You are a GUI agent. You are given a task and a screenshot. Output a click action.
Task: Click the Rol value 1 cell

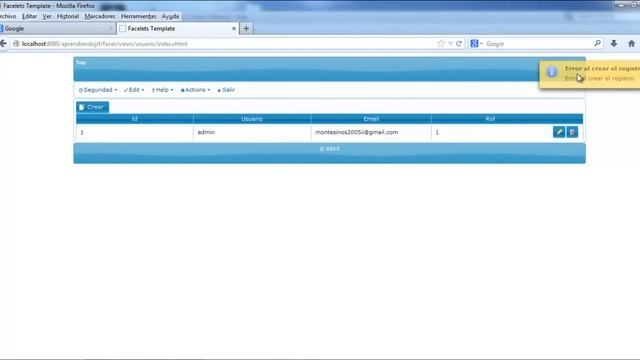pyautogui.click(x=490, y=132)
